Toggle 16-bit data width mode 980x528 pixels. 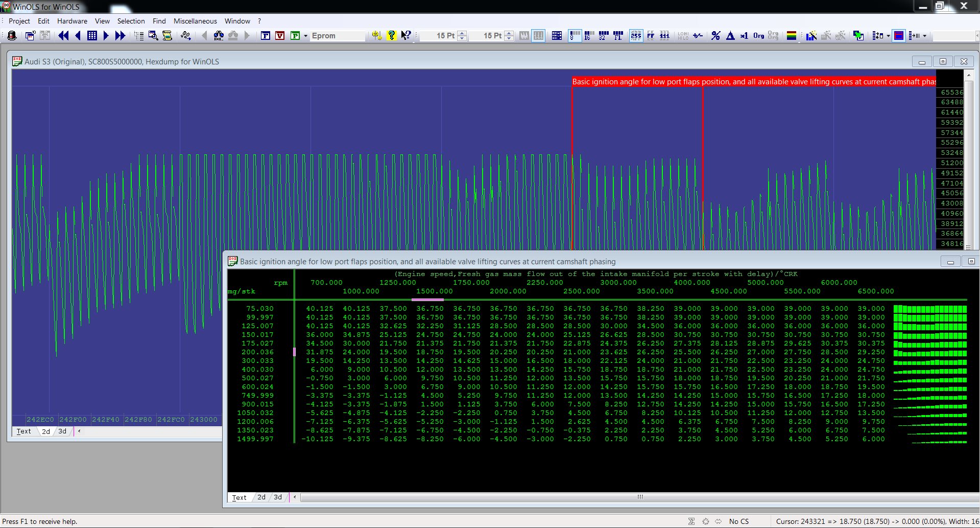click(589, 35)
